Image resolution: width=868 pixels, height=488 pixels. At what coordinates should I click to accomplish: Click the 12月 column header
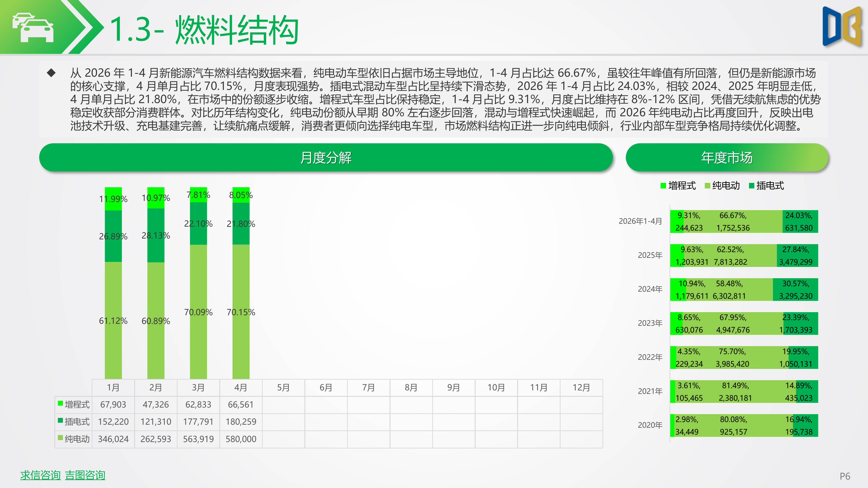pos(581,388)
